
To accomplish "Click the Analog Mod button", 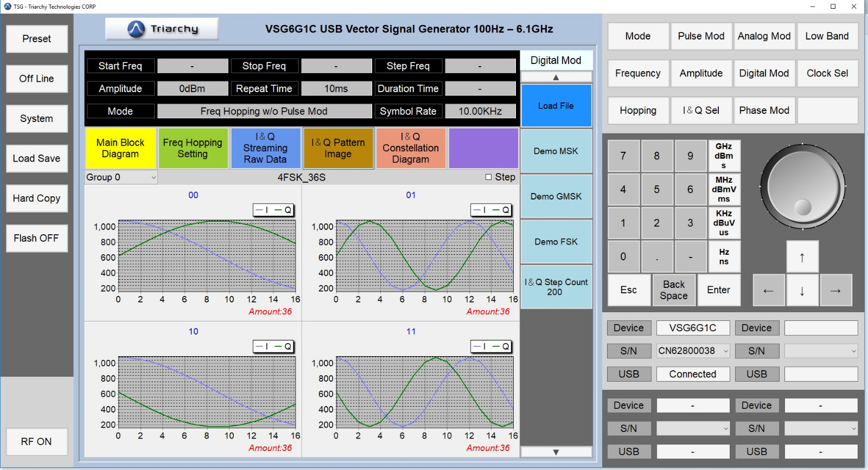I will coord(764,36).
